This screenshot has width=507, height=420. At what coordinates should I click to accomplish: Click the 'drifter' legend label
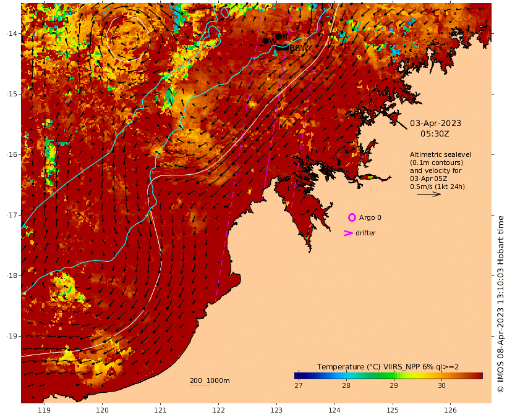tap(365, 233)
